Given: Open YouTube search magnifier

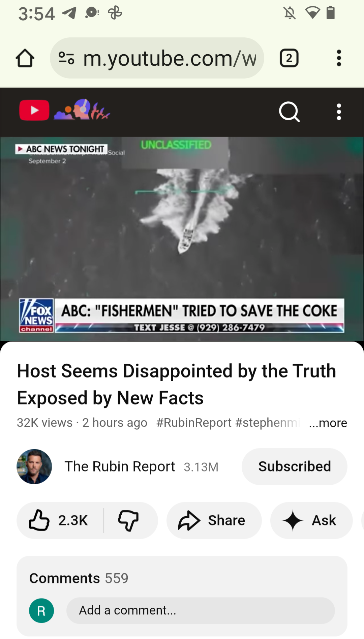Looking at the screenshot, I should 290,112.
